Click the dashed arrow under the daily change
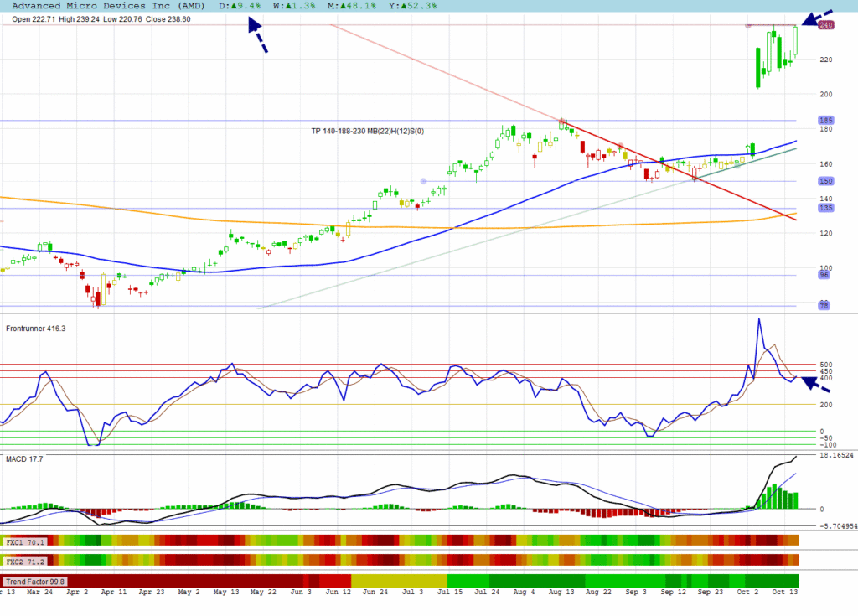858x616 pixels. coord(256,35)
